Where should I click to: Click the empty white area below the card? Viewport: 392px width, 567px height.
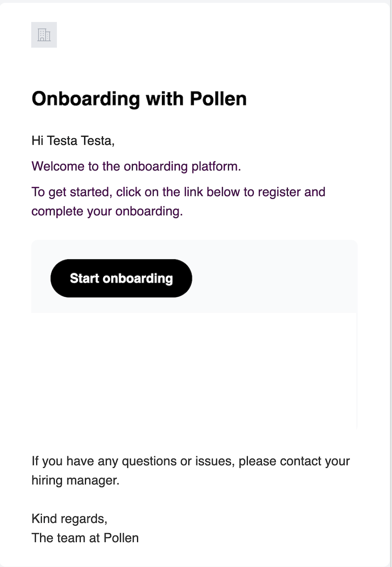point(194,371)
